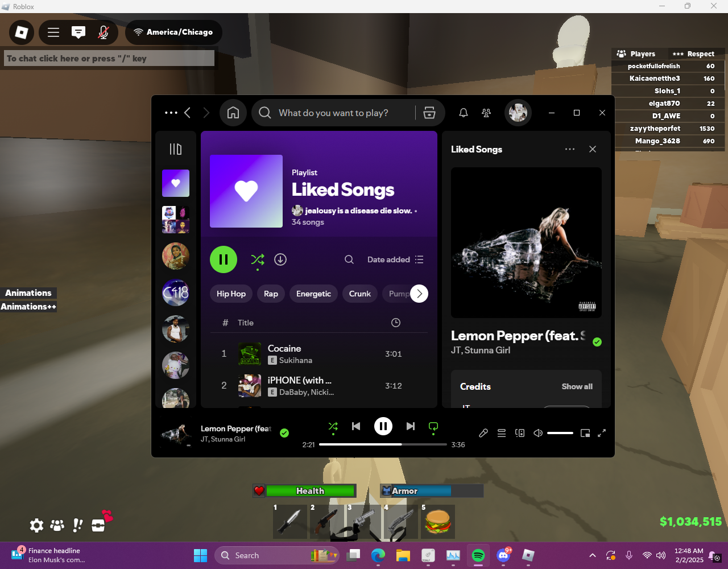Open Lemon Pepper album artwork

click(526, 242)
